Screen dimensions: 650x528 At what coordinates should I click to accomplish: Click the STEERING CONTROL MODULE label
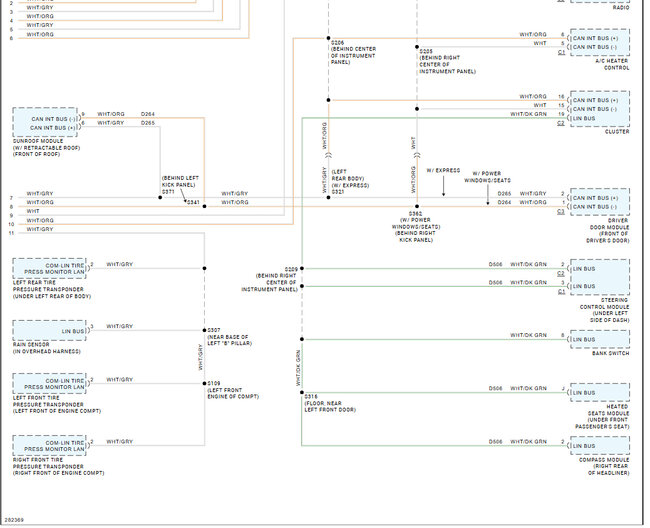pyautogui.click(x=604, y=303)
